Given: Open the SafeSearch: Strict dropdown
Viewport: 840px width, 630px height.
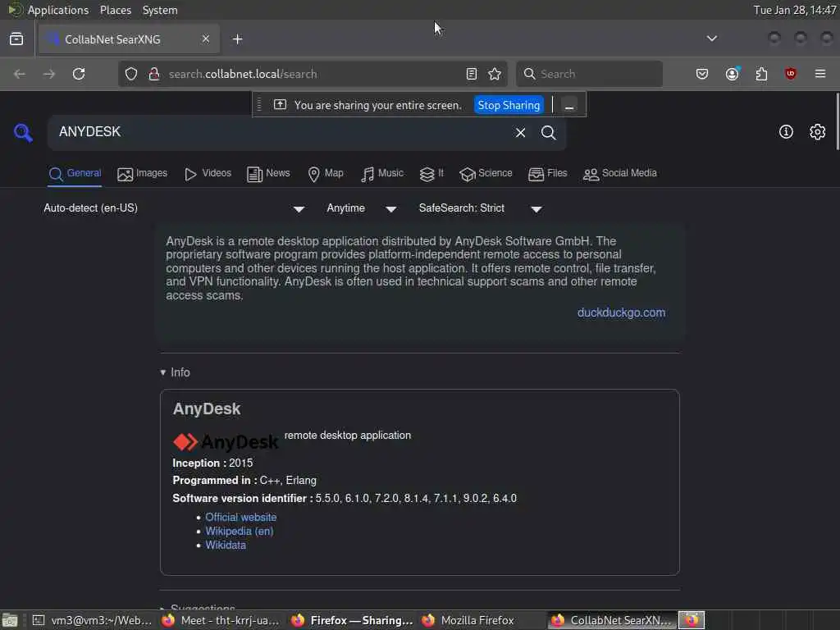Looking at the screenshot, I should 481,208.
